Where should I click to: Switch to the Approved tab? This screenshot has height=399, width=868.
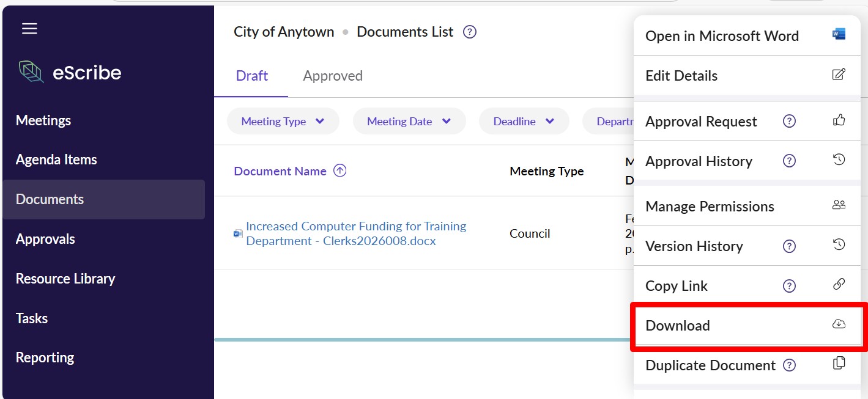tap(333, 76)
